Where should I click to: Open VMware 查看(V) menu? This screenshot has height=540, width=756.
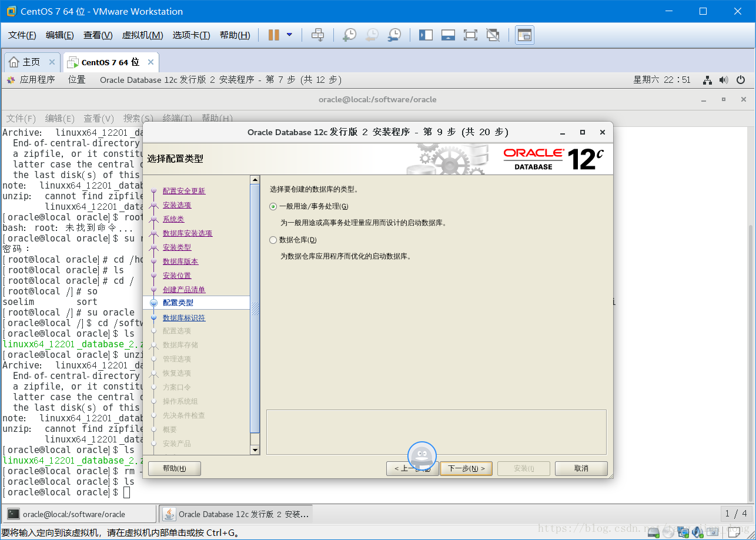98,35
